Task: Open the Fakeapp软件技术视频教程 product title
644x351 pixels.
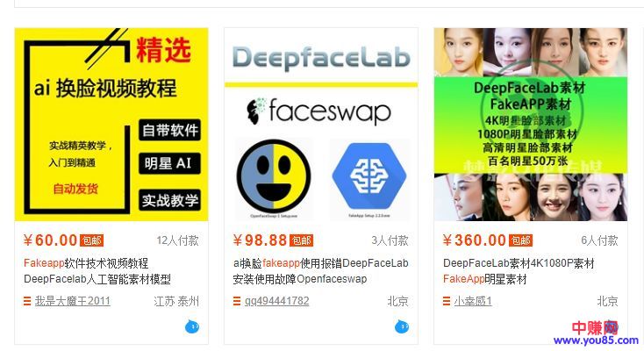Action: coord(97,271)
